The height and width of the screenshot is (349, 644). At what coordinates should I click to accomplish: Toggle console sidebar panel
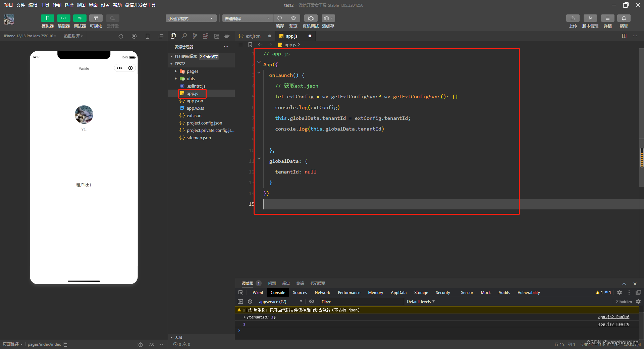tap(240, 301)
